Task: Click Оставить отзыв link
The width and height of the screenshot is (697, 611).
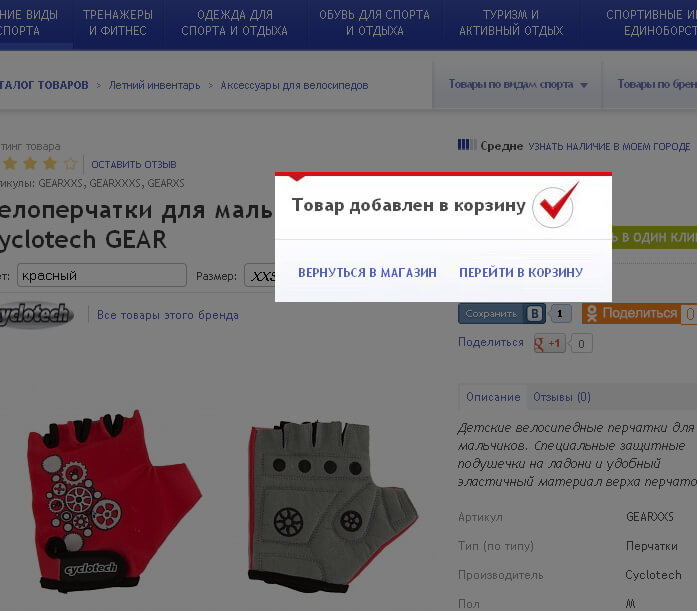Action: [134, 164]
